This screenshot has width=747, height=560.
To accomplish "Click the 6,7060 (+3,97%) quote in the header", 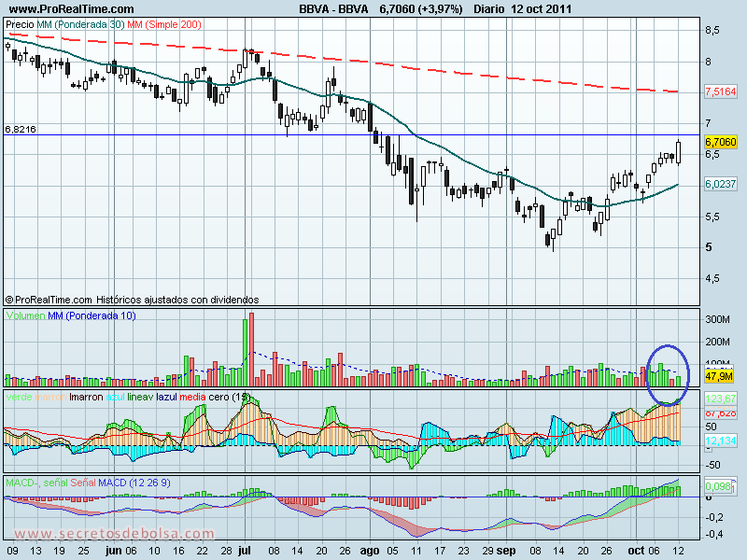I will (421, 8).
